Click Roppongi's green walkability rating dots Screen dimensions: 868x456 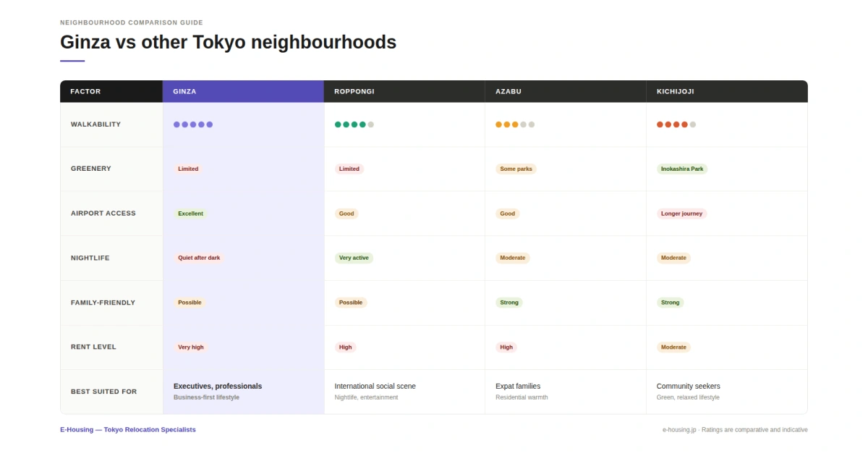click(354, 124)
